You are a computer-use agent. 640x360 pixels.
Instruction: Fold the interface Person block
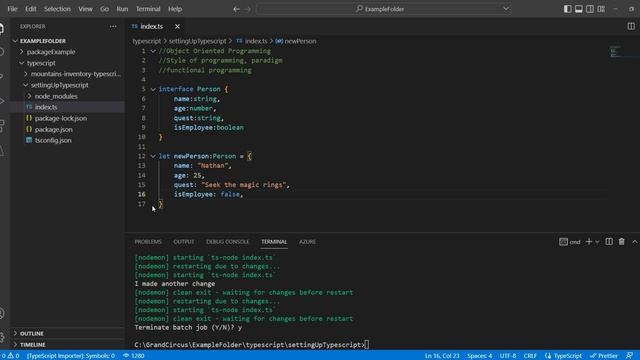click(x=153, y=89)
